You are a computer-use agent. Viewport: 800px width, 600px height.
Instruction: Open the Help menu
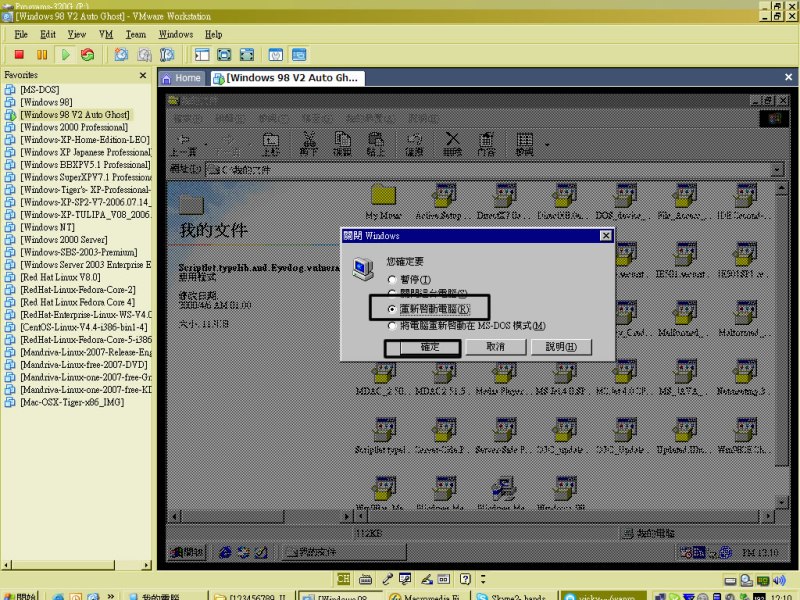click(213, 35)
